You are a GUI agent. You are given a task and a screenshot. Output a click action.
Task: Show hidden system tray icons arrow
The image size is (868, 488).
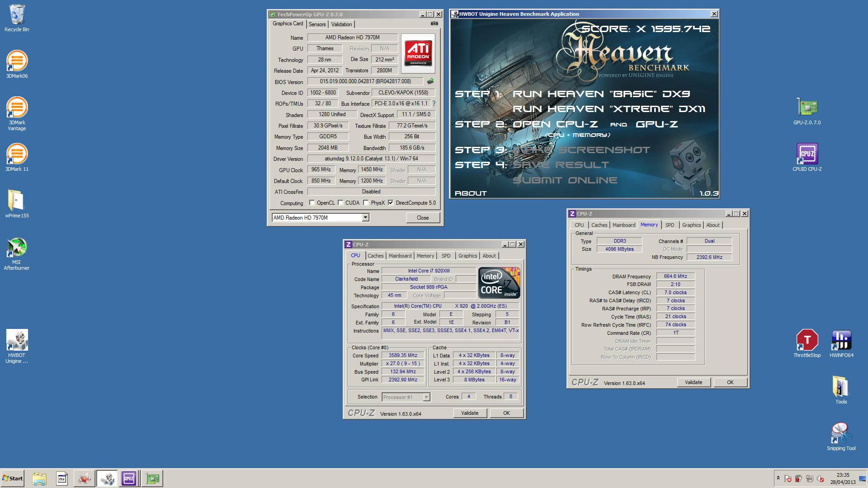(778, 478)
